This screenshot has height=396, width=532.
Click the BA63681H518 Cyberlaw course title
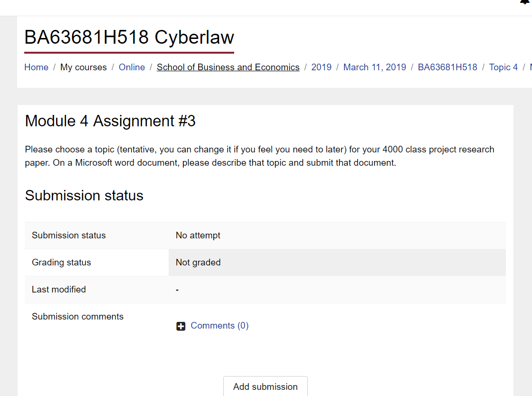pyautogui.click(x=129, y=37)
